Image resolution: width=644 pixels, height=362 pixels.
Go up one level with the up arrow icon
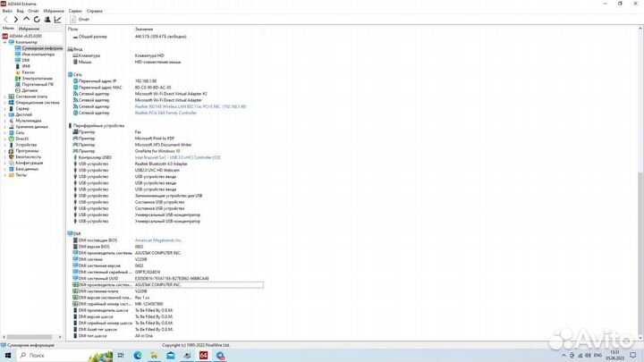coord(26,20)
